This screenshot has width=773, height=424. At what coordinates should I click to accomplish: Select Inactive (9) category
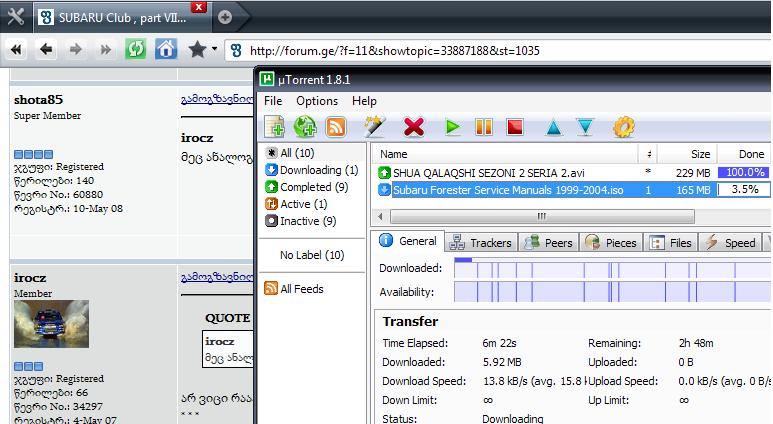coord(301,221)
